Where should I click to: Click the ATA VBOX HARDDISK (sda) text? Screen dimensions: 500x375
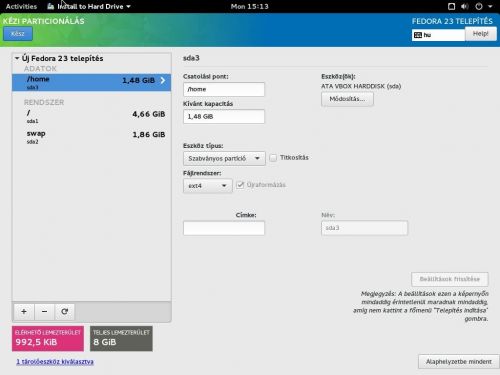coord(361,86)
